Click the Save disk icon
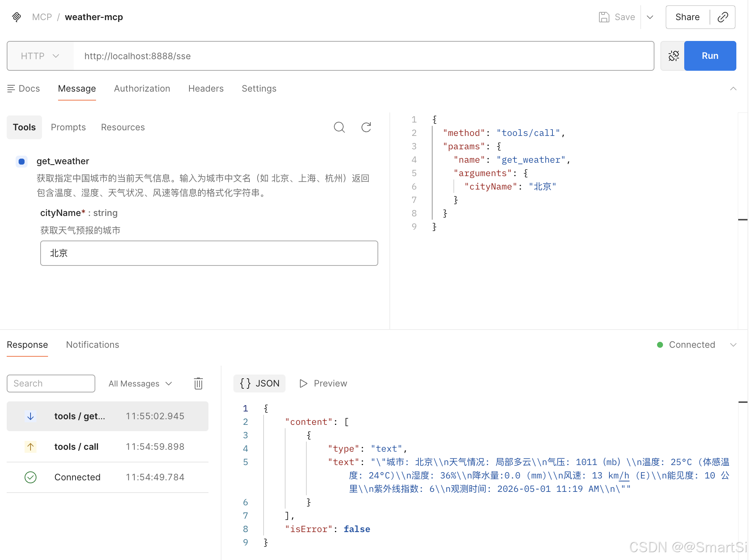 click(x=604, y=17)
